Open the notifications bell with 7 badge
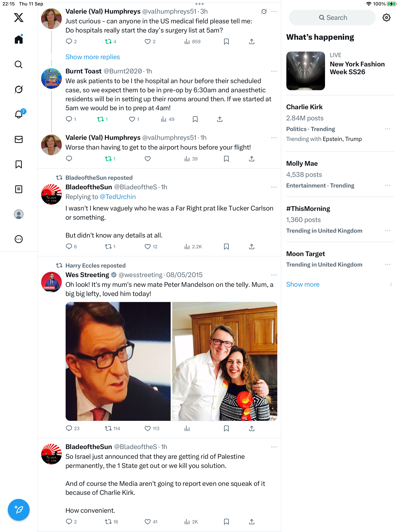 19,114
